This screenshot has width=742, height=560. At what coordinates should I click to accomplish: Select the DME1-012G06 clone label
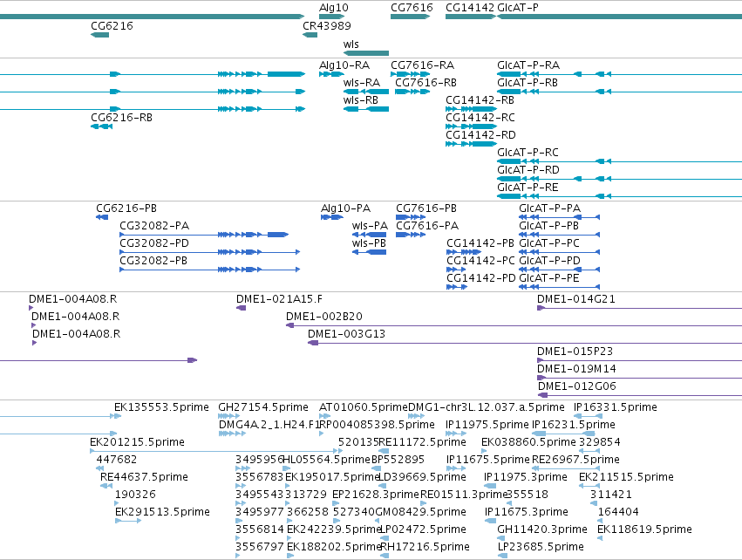pyautogui.click(x=577, y=386)
